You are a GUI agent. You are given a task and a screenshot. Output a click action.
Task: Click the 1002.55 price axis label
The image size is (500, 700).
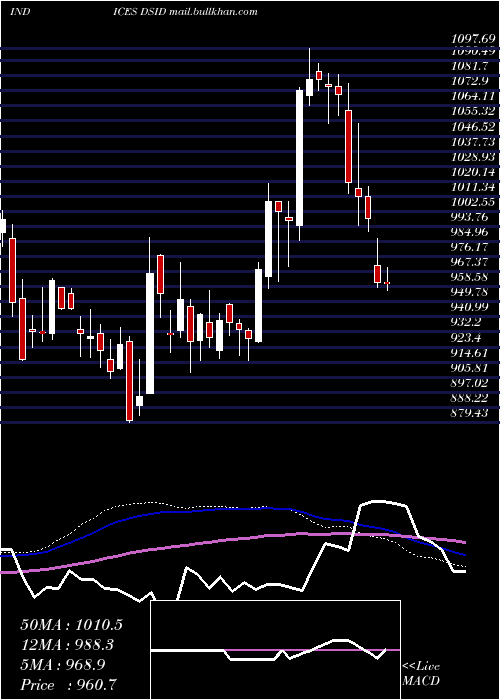coord(473,202)
